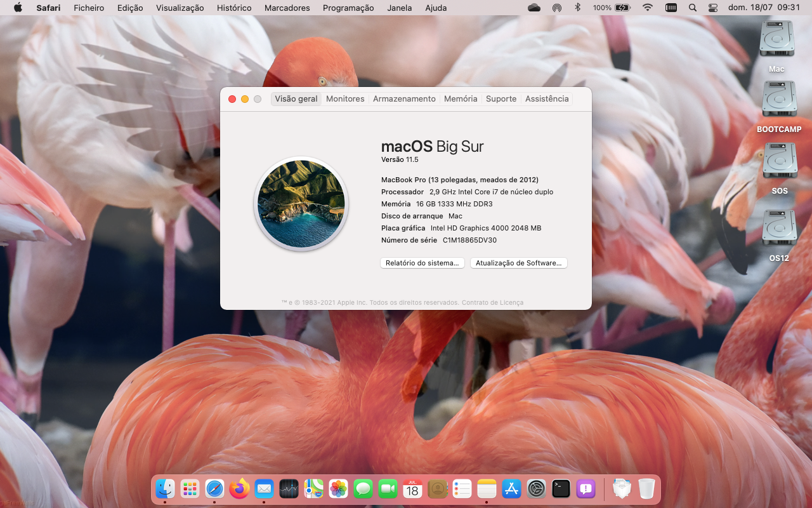The width and height of the screenshot is (812, 508).
Task: Open Messages from the Dock
Action: pyautogui.click(x=363, y=488)
